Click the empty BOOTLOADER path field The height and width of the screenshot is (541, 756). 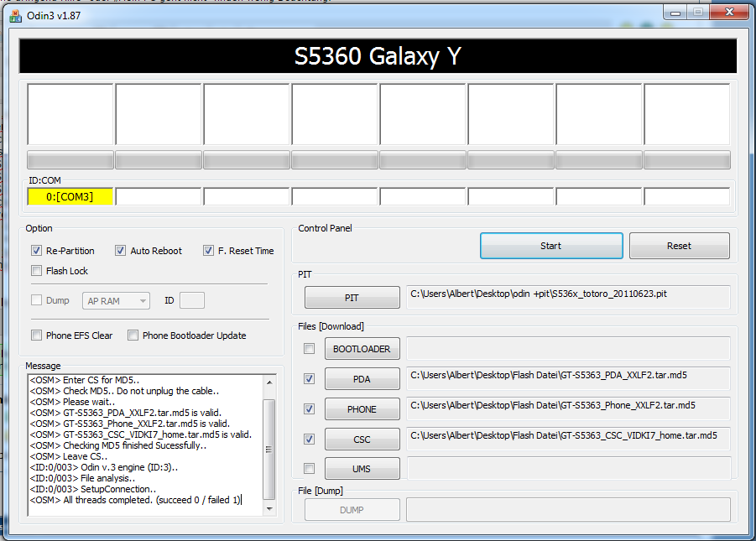point(568,348)
